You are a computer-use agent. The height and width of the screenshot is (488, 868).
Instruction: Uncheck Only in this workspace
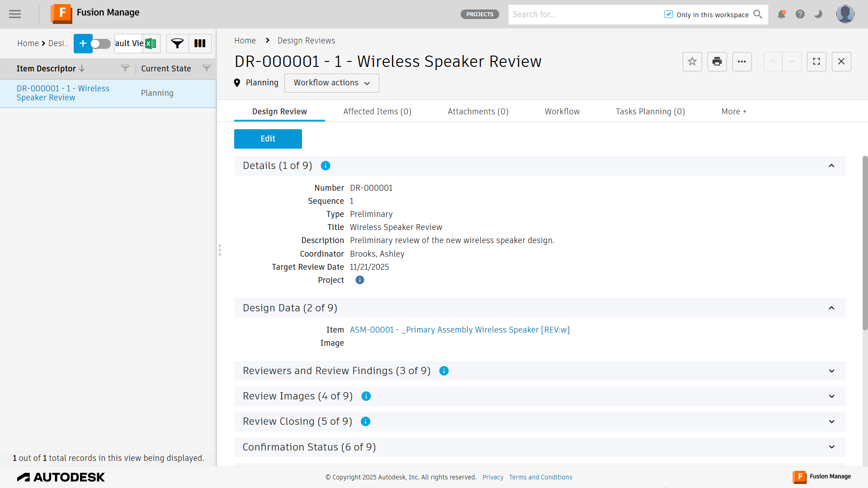pyautogui.click(x=668, y=14)
